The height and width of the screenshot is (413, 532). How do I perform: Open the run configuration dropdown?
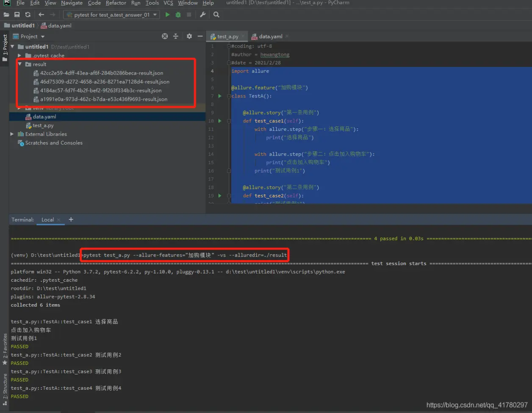click(111, 14)
